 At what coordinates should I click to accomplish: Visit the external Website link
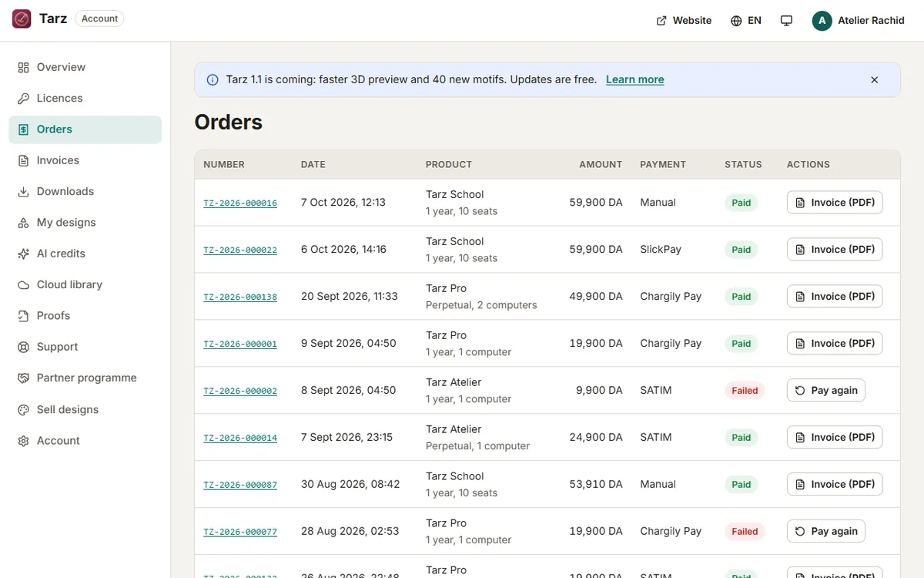[x=684, y=21]
